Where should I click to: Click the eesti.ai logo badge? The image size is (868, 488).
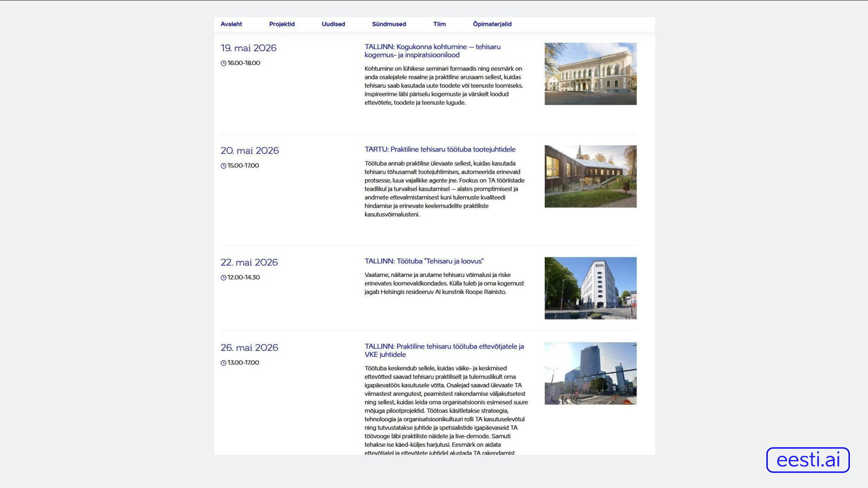click(808, 460)
